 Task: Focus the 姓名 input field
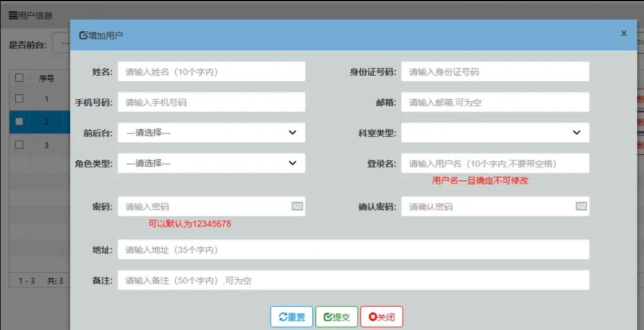point(211,72)
